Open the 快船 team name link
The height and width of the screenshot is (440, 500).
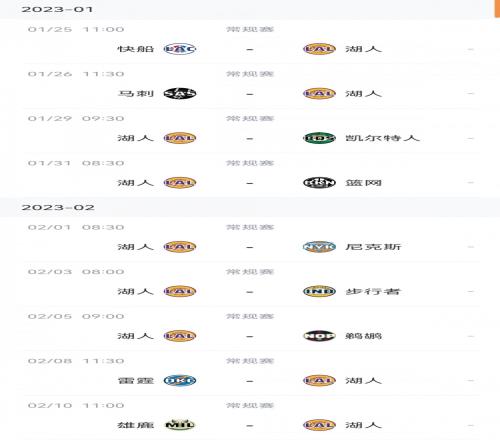(135, 49)
